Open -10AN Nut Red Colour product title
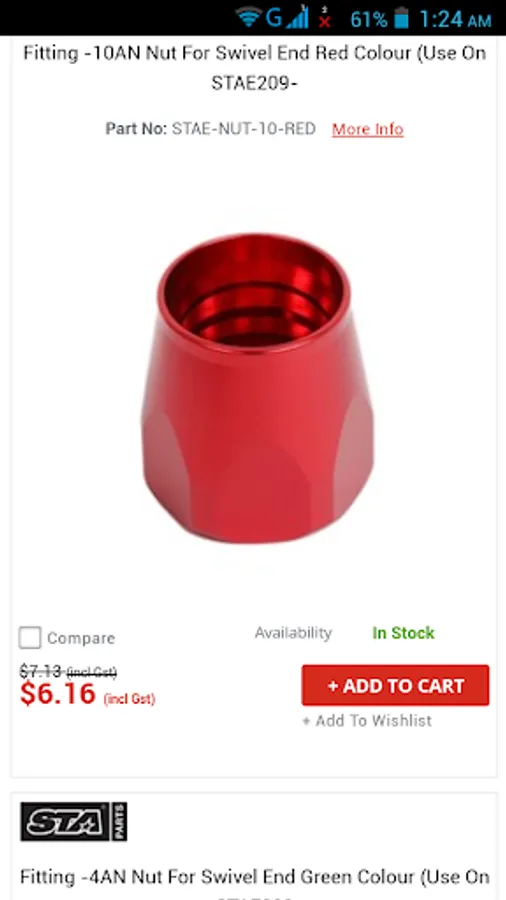The width and height of the screenshot is (506, 900). click(254, 68)
